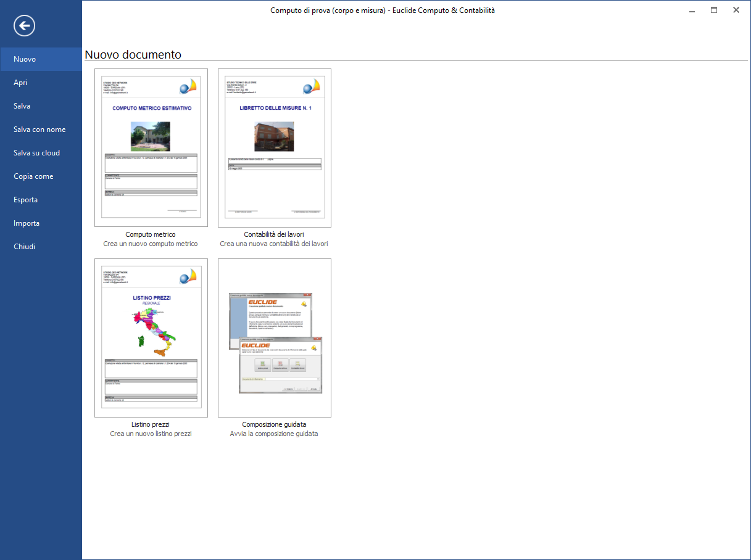The image size is (751, 560).
Task: Open the Composizione guidata wizard thumbnail
Action: (275, 338)
